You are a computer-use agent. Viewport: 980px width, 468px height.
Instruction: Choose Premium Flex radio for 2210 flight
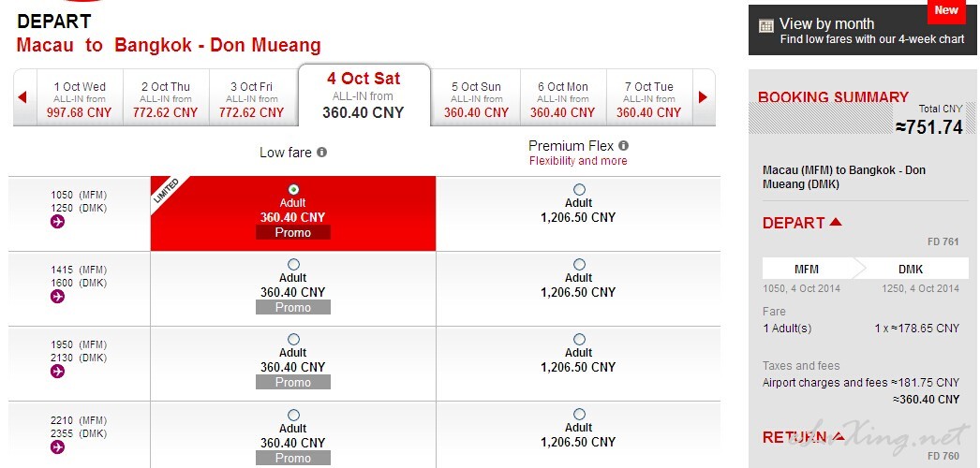click(578, 415)
